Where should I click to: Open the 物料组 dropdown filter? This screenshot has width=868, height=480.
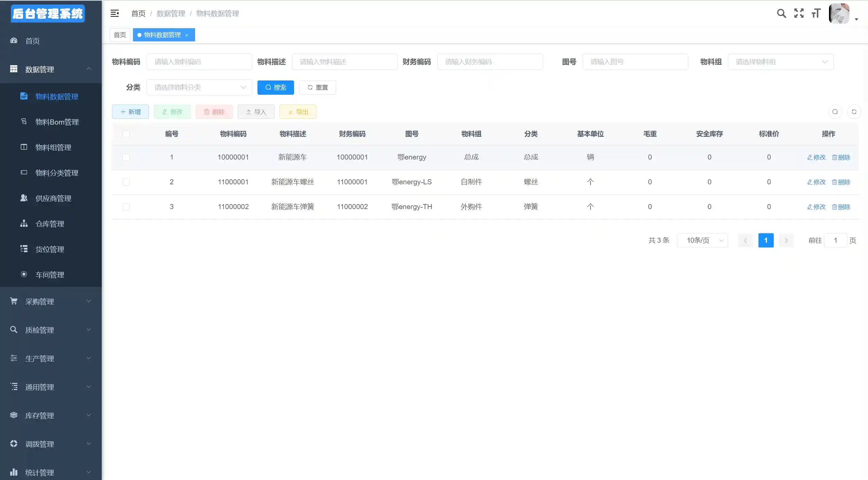(780, 62)
